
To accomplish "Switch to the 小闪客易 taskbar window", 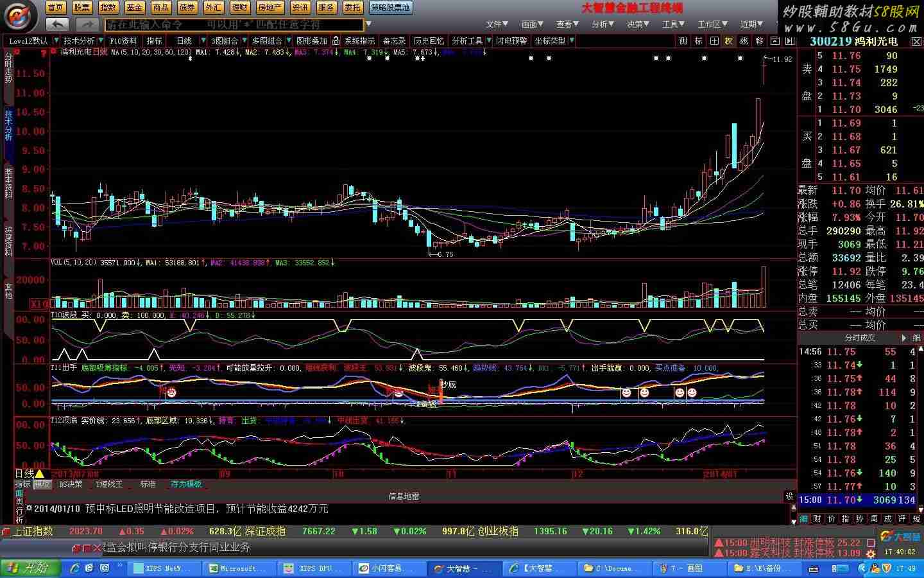I will [x=389, y=568].
